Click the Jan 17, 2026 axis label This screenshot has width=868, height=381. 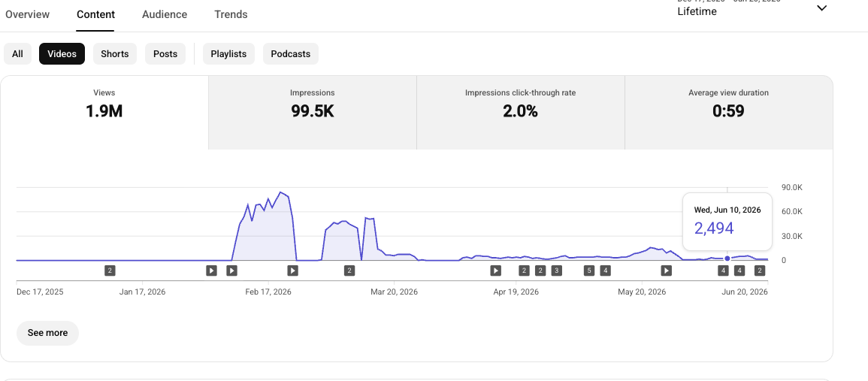coord(142,292)
